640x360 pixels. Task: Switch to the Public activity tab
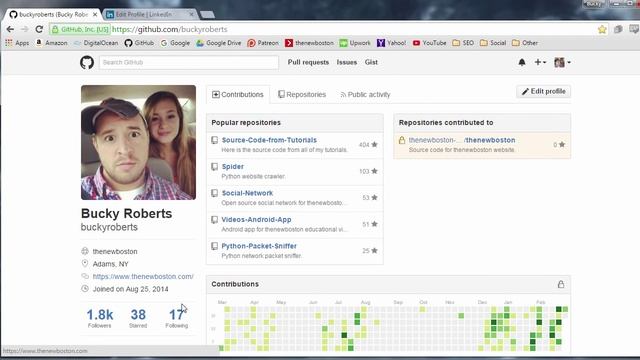365,95
